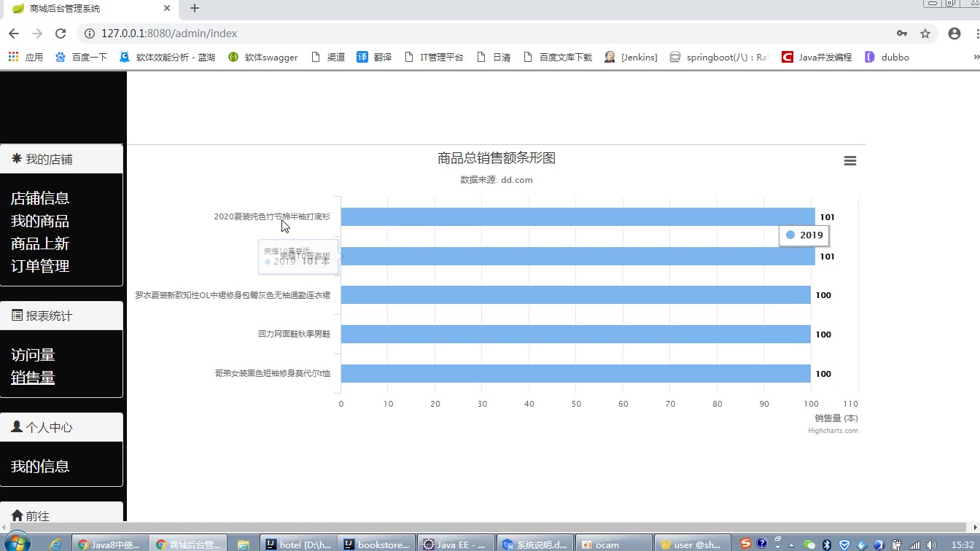
Task: Open a new browser tab
Action: pos(195,9)
